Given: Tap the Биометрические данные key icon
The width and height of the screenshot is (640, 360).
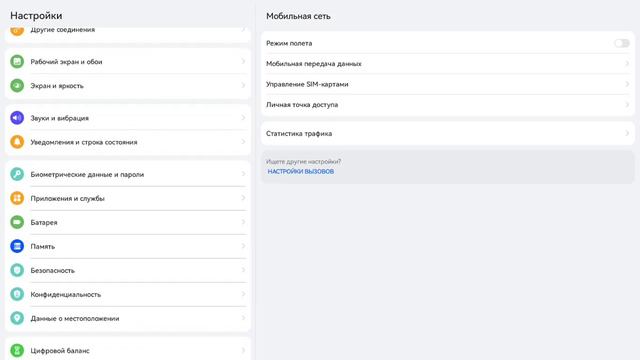Looking at the screenshot, I should [17, 174].
